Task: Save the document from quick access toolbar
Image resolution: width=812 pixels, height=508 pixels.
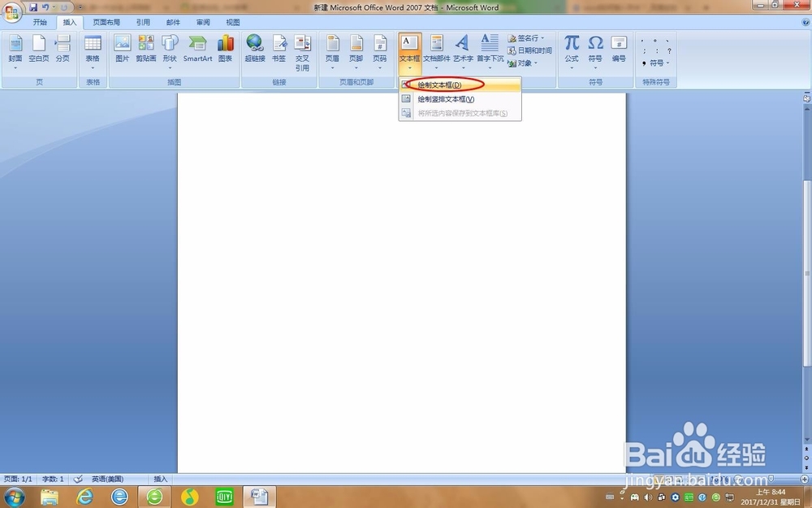Action: click(x=33, y=7)
